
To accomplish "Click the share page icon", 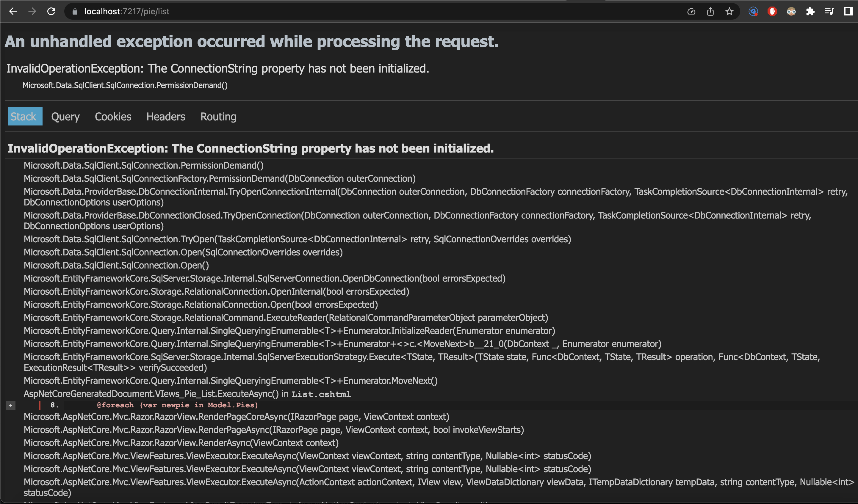I will 710,12.
